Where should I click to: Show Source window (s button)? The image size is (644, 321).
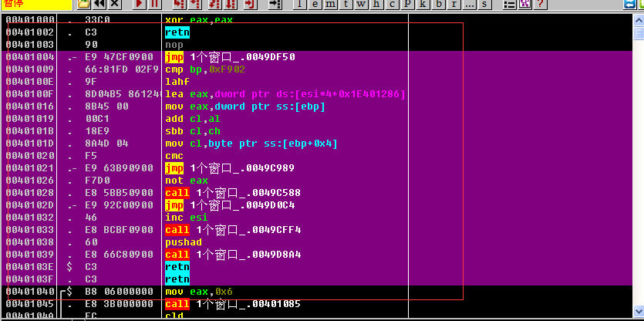coord(485,4)
